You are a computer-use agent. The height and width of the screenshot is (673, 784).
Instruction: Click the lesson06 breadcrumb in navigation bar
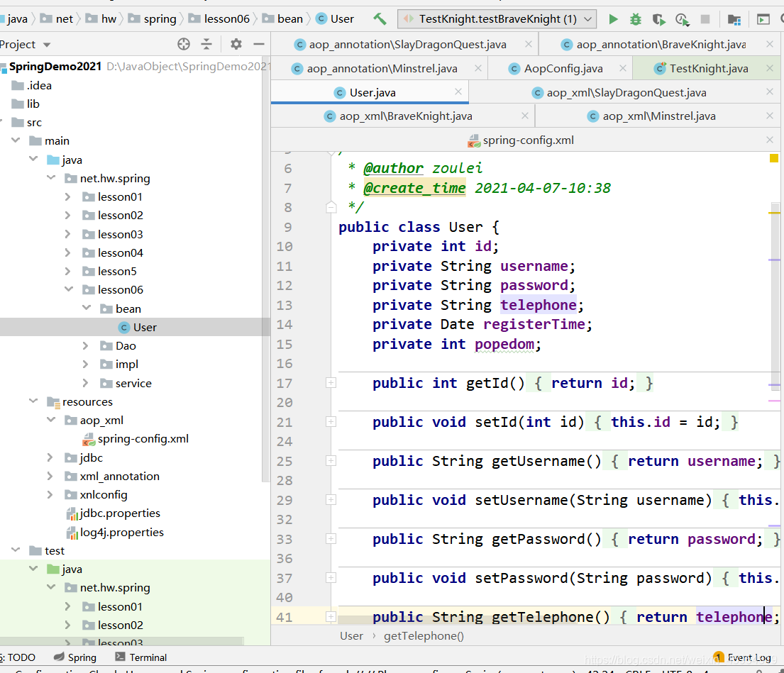[219, 19]
